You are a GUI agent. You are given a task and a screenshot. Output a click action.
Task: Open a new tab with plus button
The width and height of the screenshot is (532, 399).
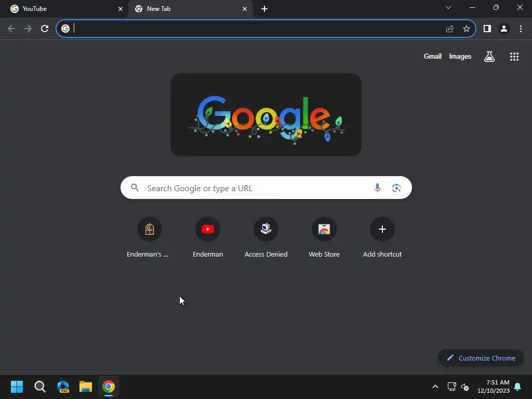(x=264, y=9)
